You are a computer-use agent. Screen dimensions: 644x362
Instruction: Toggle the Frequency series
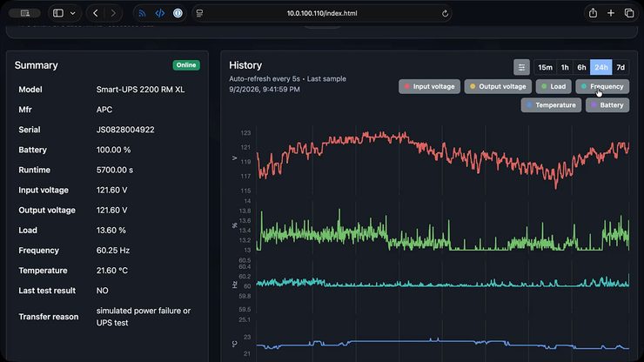pos(602,87)
